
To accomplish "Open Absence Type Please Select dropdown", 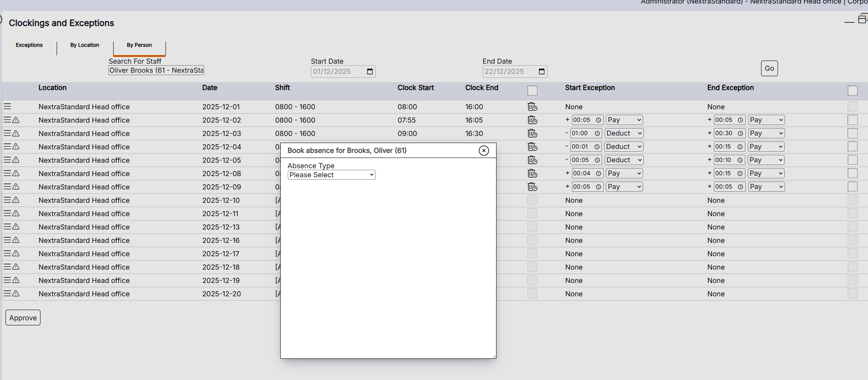I will coord(331,175).
